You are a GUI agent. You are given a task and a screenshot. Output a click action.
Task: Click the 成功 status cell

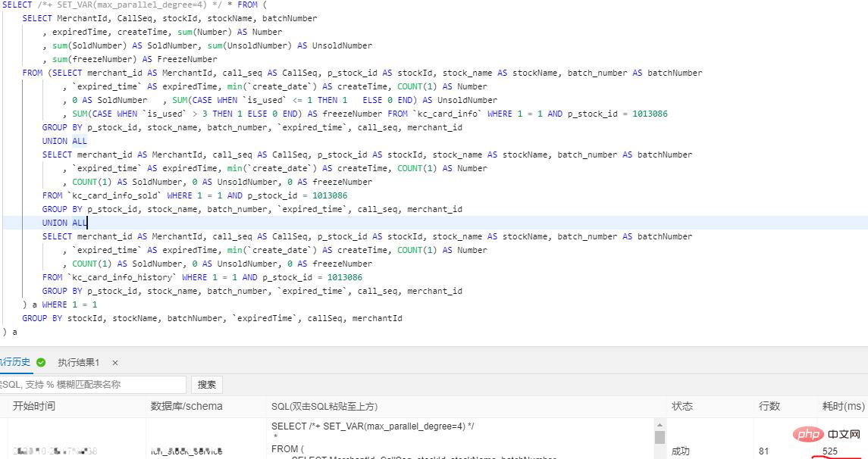[x=680, y=451]
